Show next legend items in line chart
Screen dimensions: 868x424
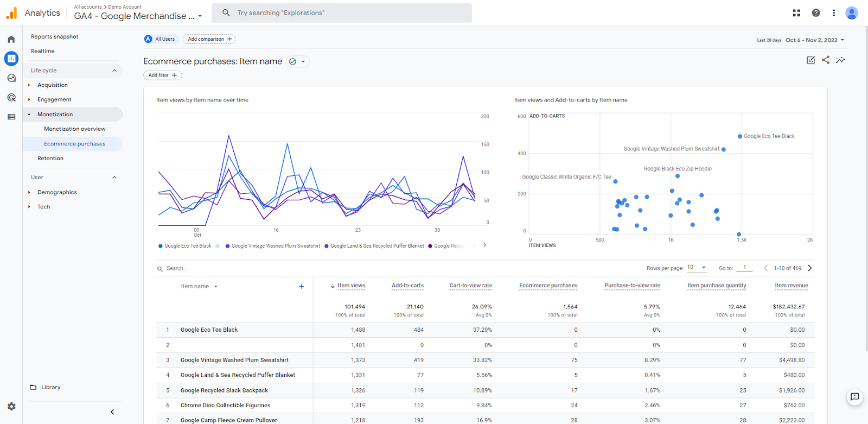(484, 245)
